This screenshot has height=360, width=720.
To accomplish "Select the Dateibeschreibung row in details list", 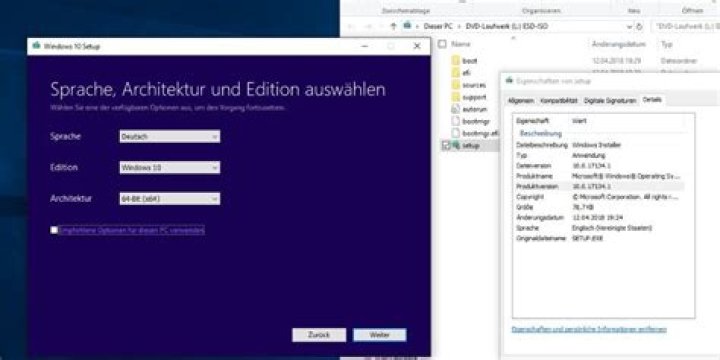I will click(x=599, y=145).
